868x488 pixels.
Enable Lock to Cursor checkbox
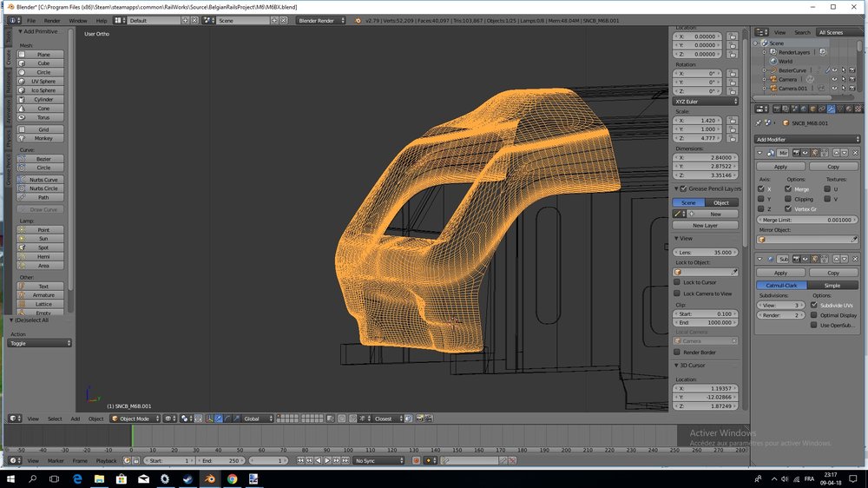pyautogui.click(x=677, y=282)
